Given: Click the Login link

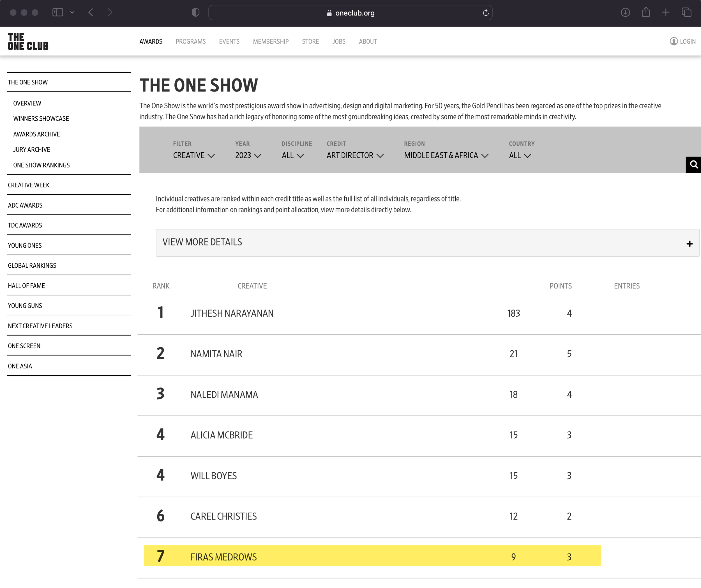Looking at the screenshot, I should coord(683,42).
